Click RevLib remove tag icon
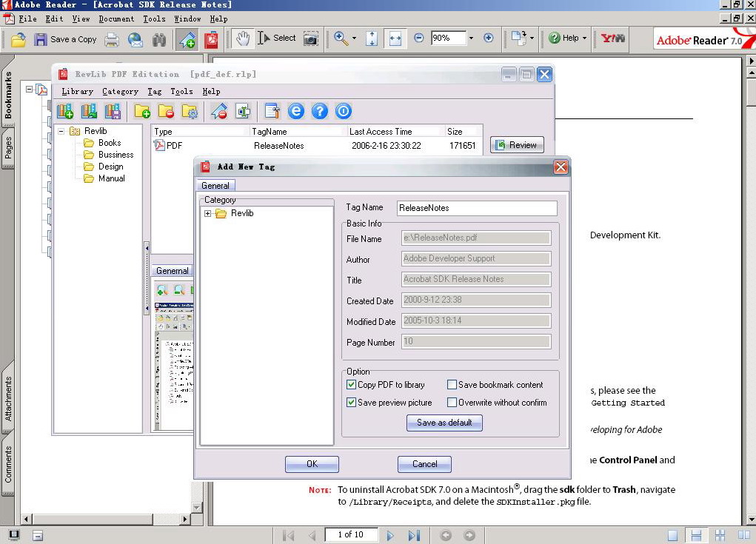Screen dimensions: 756x544 click(x=219, y=111)
